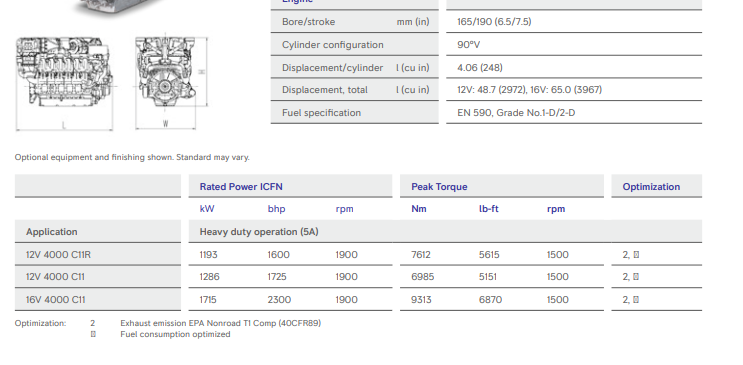Click the 9313 Nm torque value

tap(421, 300)
